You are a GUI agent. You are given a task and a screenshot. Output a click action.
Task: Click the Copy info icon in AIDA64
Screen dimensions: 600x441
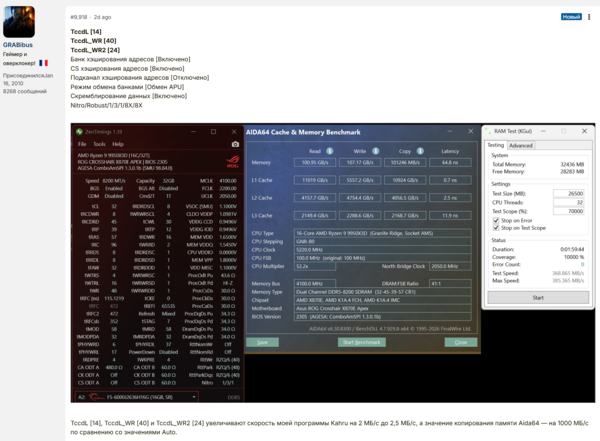pyautogui.click(x=420, y=151)
